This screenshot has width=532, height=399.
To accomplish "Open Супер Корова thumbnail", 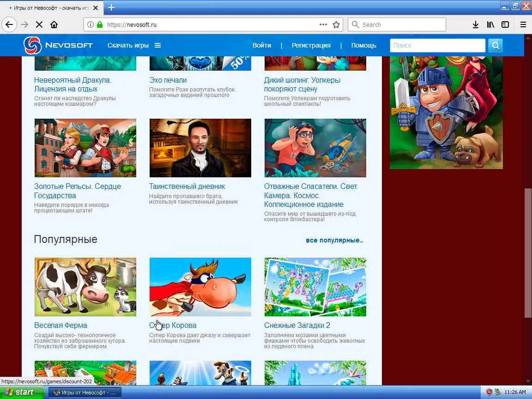I will click(x=200, y=287).
